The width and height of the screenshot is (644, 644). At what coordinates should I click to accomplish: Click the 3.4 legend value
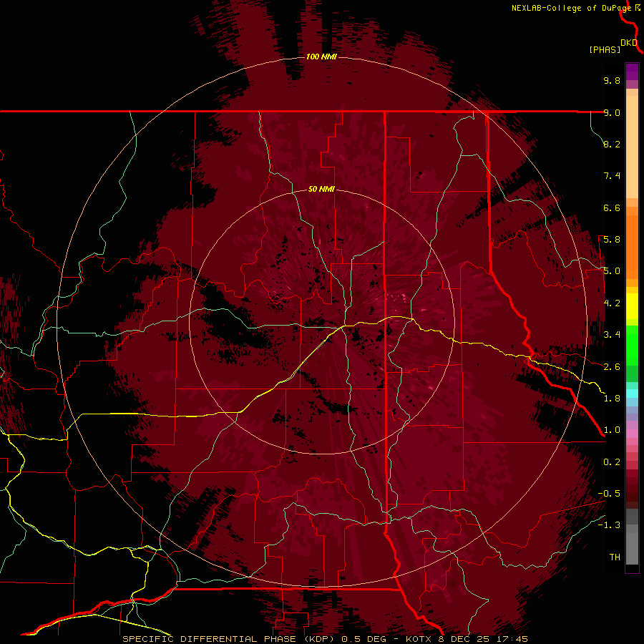pyautogui.click(x=612, y=335)
